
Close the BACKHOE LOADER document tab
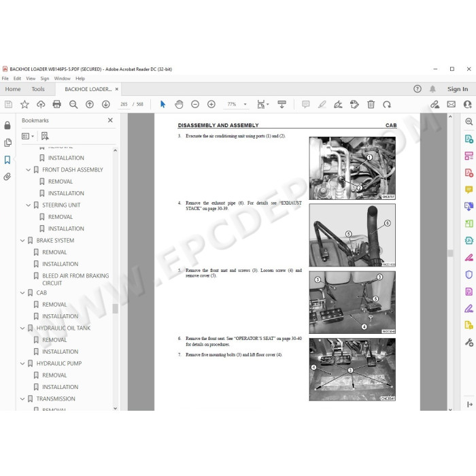(x=116, y=89)
